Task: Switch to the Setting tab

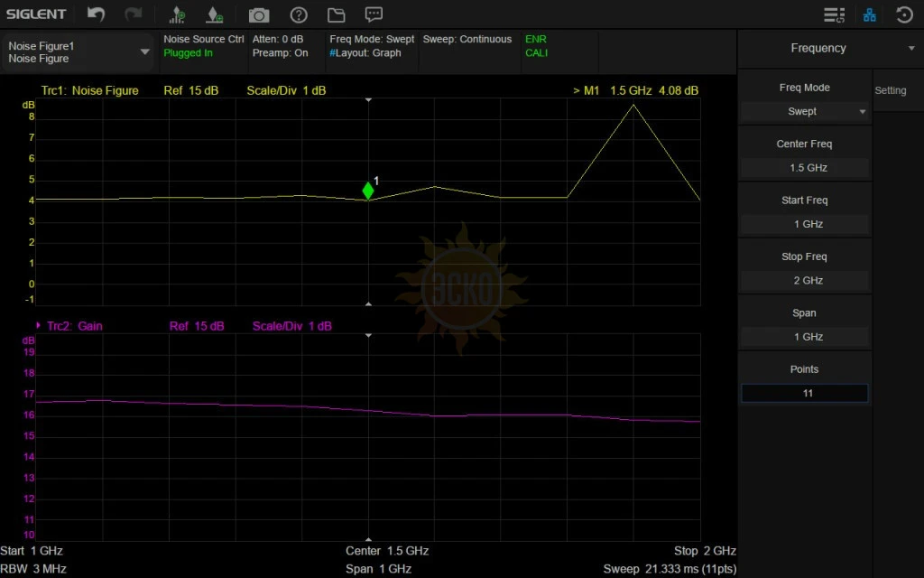Action: click(x=890, y=90)
